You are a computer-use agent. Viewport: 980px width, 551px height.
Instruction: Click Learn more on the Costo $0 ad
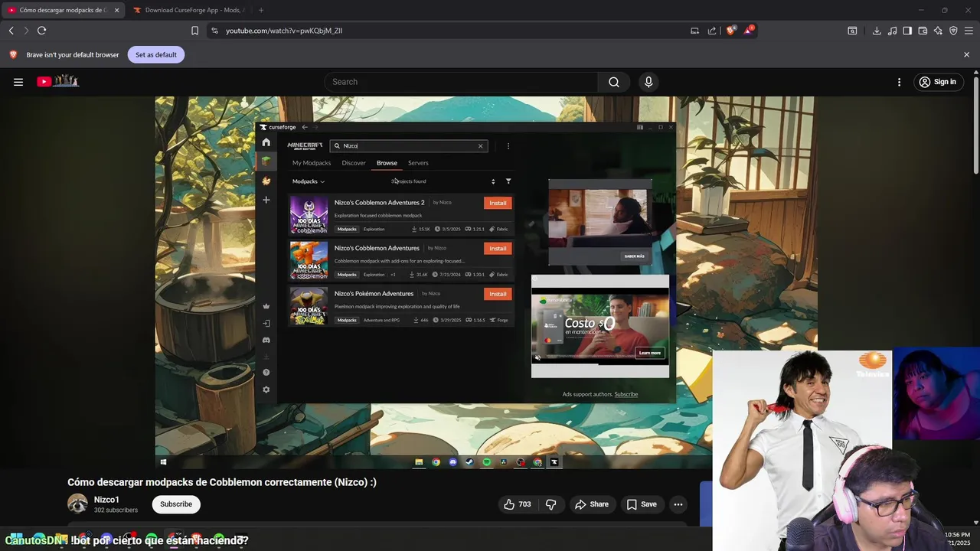pos(649,353)
